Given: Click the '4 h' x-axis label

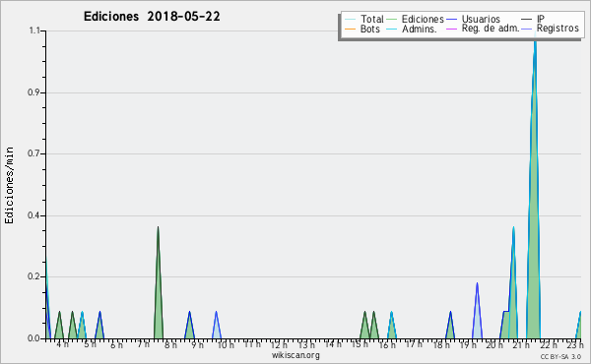Looking at the screenshot, I should [63, 344].
